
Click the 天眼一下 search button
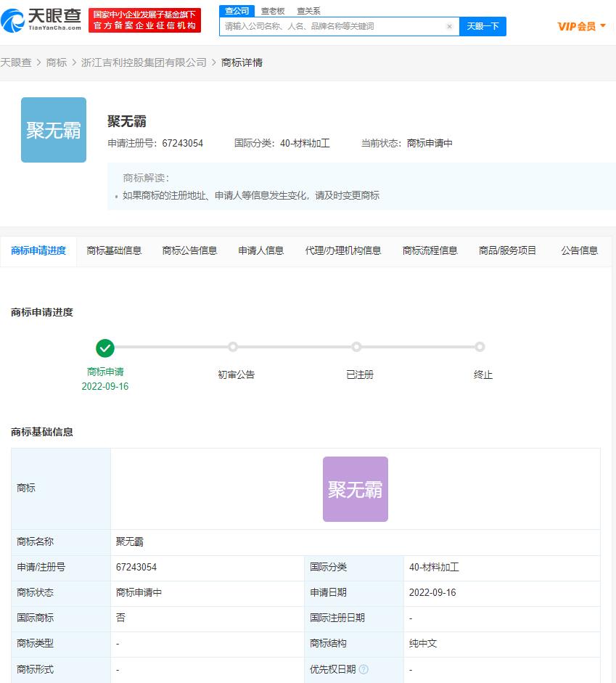pos(482,26)
